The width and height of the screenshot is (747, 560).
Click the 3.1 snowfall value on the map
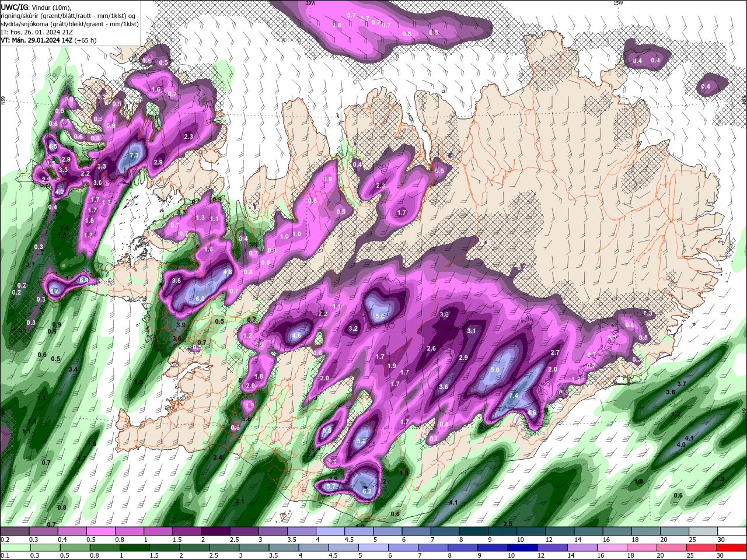tap(472, 331)
